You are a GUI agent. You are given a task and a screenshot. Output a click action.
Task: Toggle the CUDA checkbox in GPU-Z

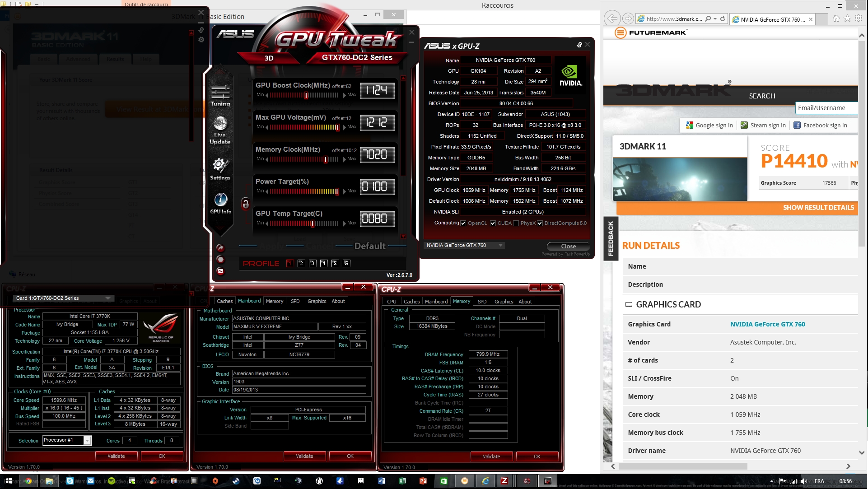tap(493, 223)
